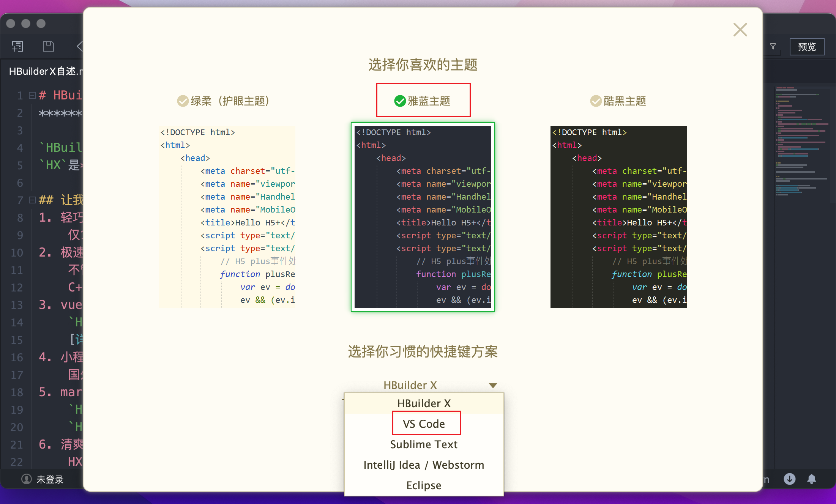Click the save (floppy disk) icon
836x504 pixels.
[x=48, y=46]
